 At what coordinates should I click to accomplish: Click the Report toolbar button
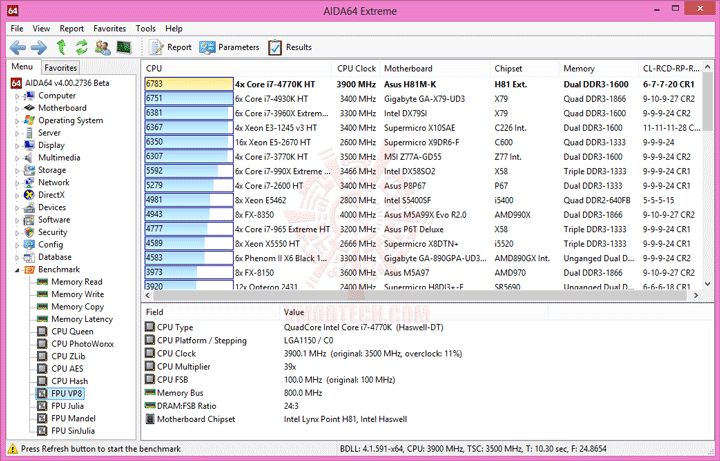[x=170, y=47]
